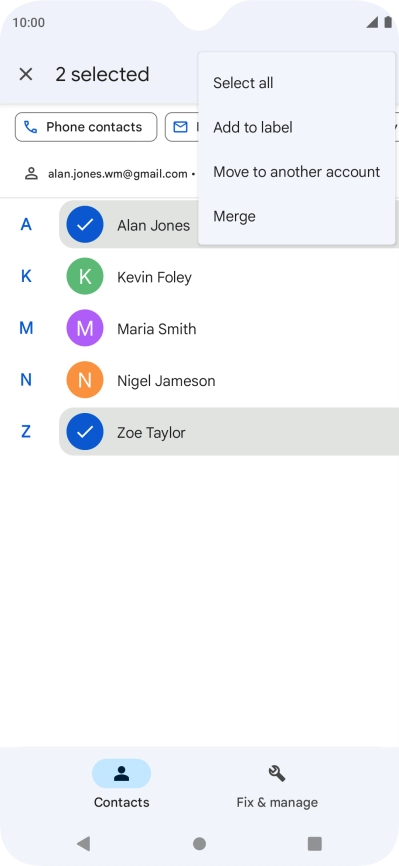Screen dimensions: 399x866
Task: Select the Kevin Foley contact name
Action: coord(154,277)
